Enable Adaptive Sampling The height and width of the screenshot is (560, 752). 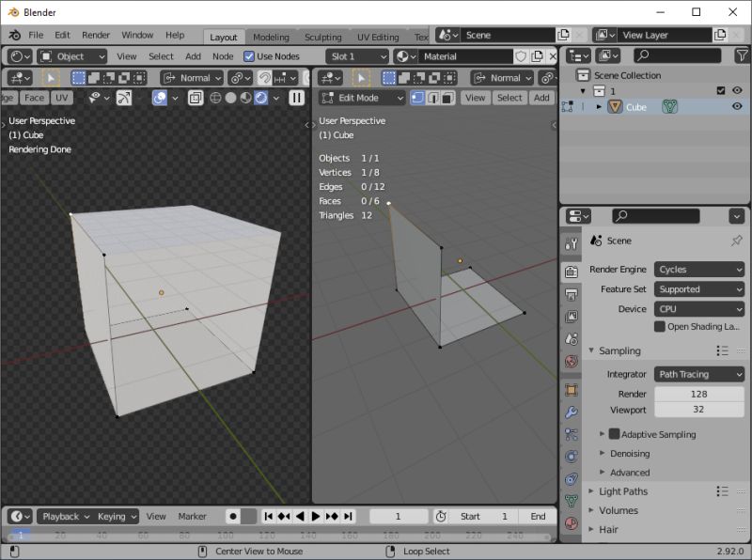tap(613, 432)
